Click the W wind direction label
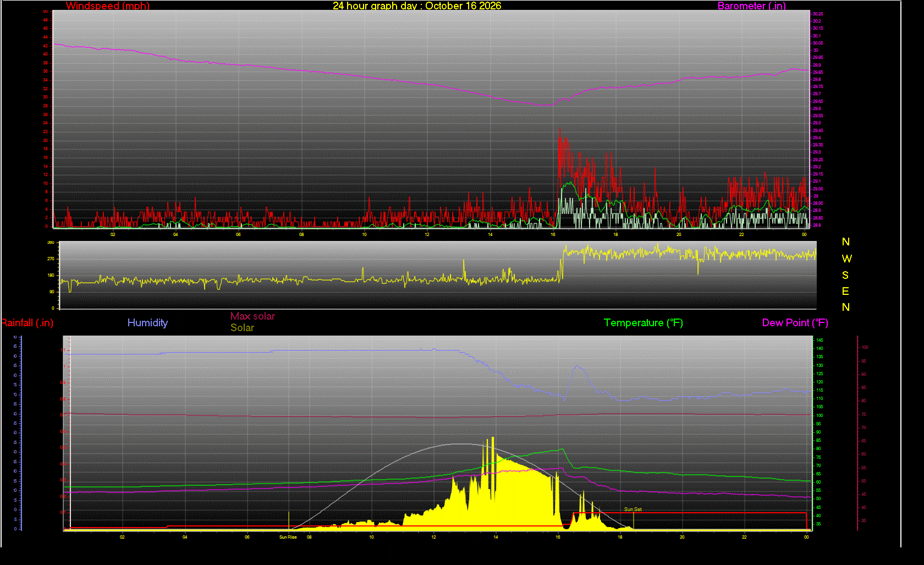The width and height of the screenshot is (924, 565). coord(846,259)
